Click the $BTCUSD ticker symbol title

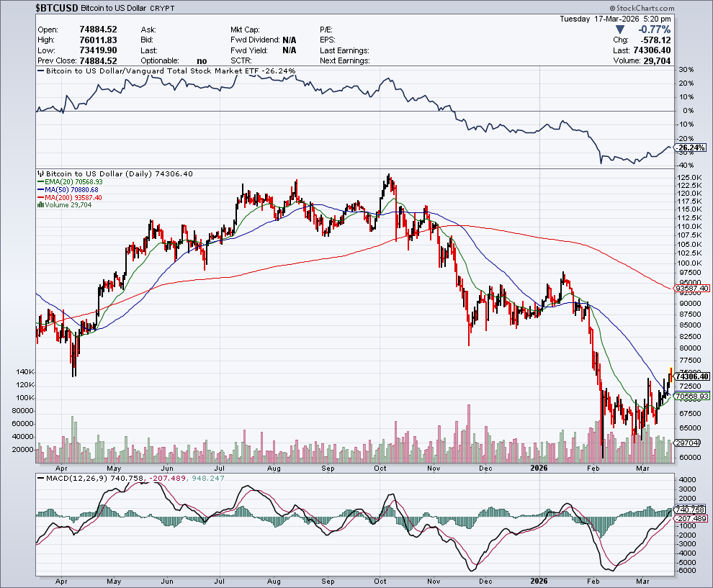[x=58, y=8]
